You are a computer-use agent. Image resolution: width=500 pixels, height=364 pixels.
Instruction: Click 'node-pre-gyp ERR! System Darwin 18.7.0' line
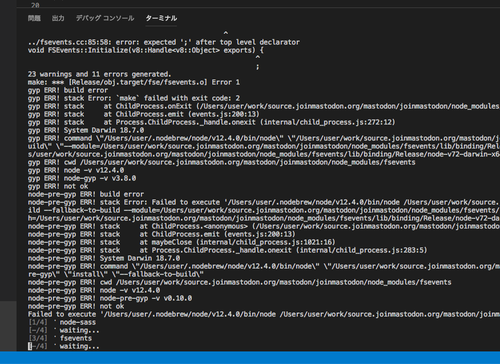point(104,258)
